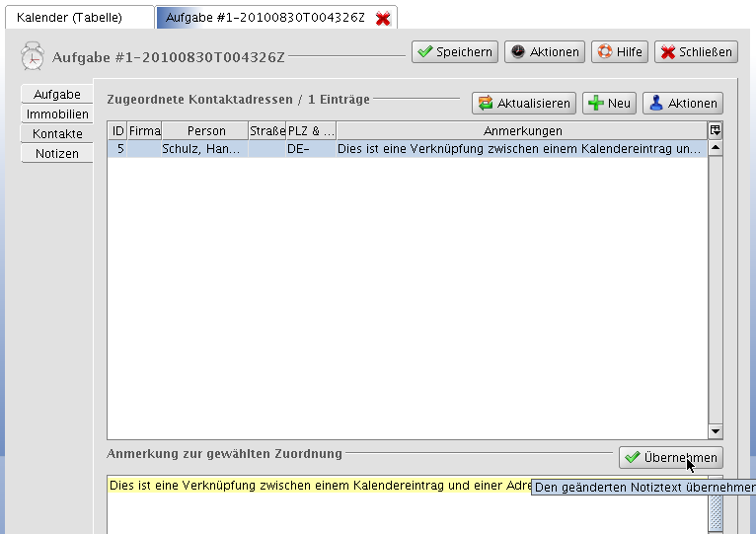
Task: Open contact Aktionen person button
Action: click(x=682, y=104)
